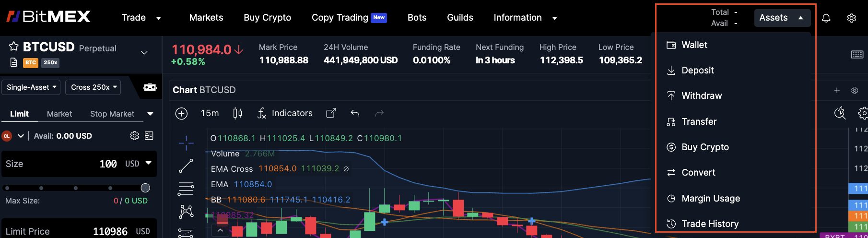Open Bots page
Viewport: 868px width, 238px height.
pos(417,17)
